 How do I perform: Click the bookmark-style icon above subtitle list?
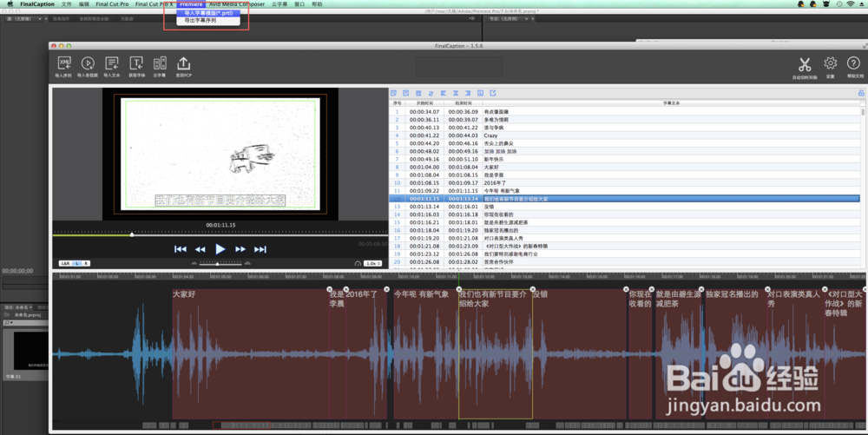pos(481,93)
